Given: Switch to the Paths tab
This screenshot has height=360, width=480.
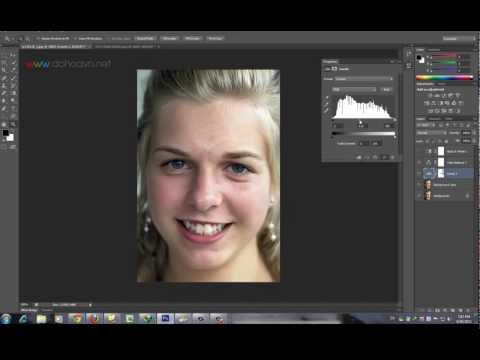Looking at the screenshot, I should tap(448, 119).
